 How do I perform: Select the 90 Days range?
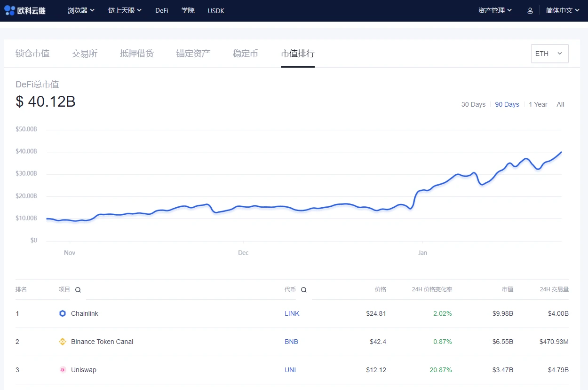click(507, 104)
